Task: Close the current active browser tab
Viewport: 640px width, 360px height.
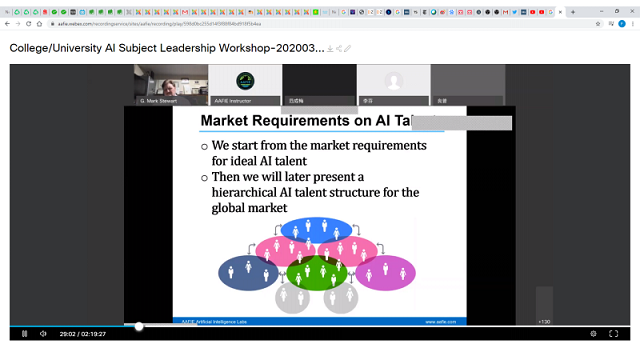Action: 560,12
